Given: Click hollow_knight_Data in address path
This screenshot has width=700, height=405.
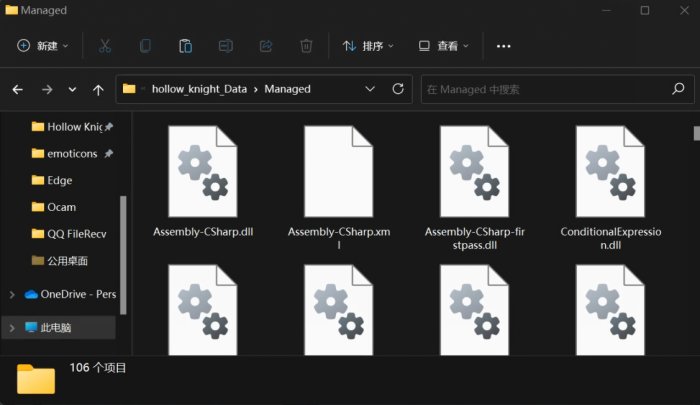Looking at the screenshot, I should pyautogui.click(x=199, y=89).
